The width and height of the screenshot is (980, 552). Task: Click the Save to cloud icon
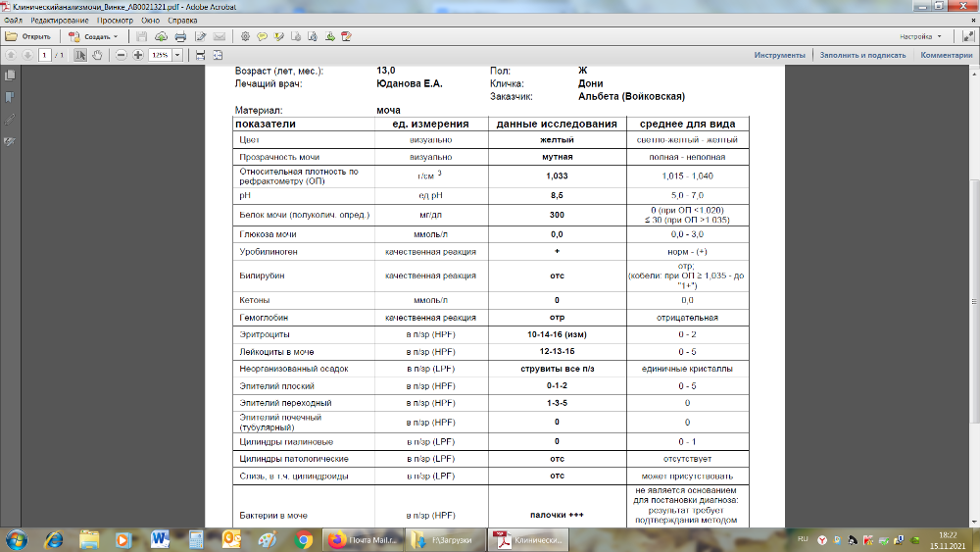coord(161,36)
